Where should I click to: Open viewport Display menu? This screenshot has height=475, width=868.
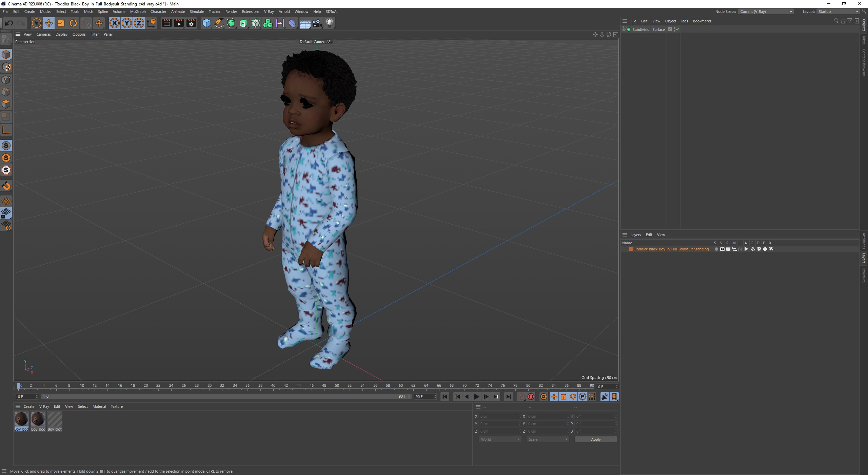pyautogui.click(x=61, y=34)
